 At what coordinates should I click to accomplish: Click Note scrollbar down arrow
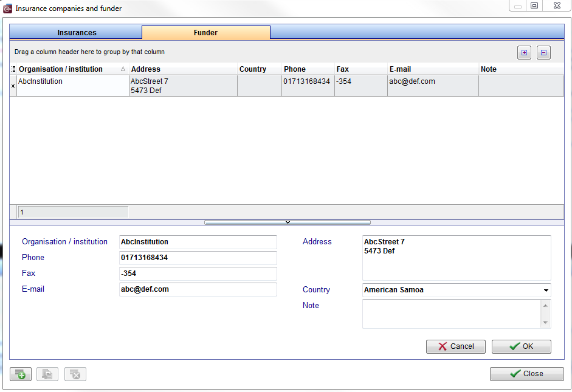coord(545,322)
